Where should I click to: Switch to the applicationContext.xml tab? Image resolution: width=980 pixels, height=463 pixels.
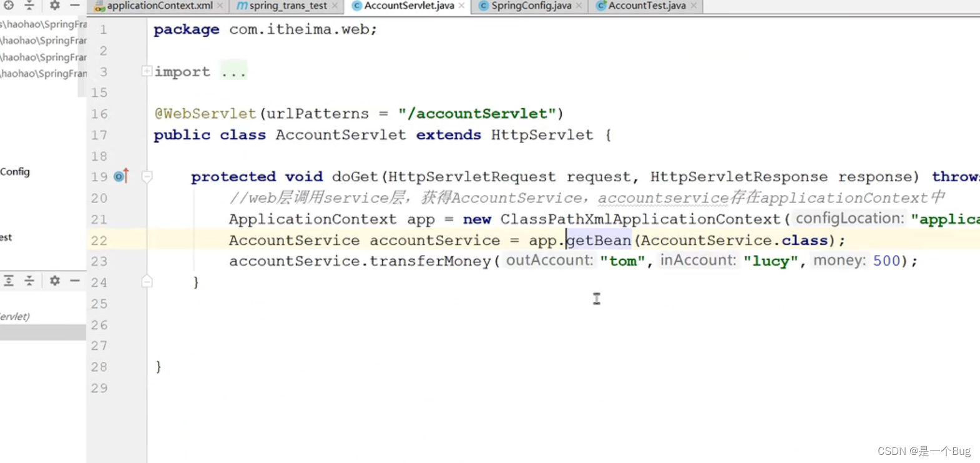click(159, 6)
